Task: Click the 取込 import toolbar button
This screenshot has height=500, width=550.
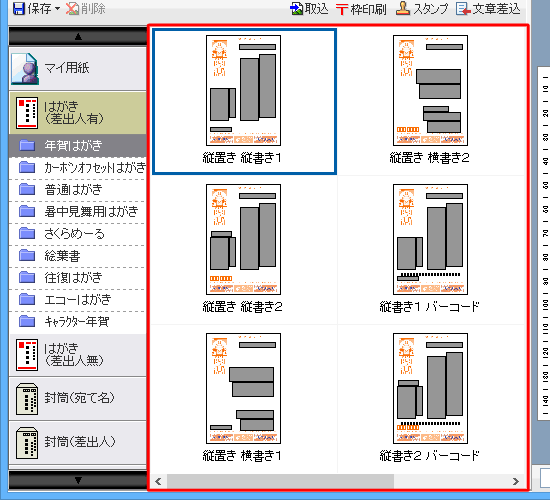Action: (x=309, y=9)
